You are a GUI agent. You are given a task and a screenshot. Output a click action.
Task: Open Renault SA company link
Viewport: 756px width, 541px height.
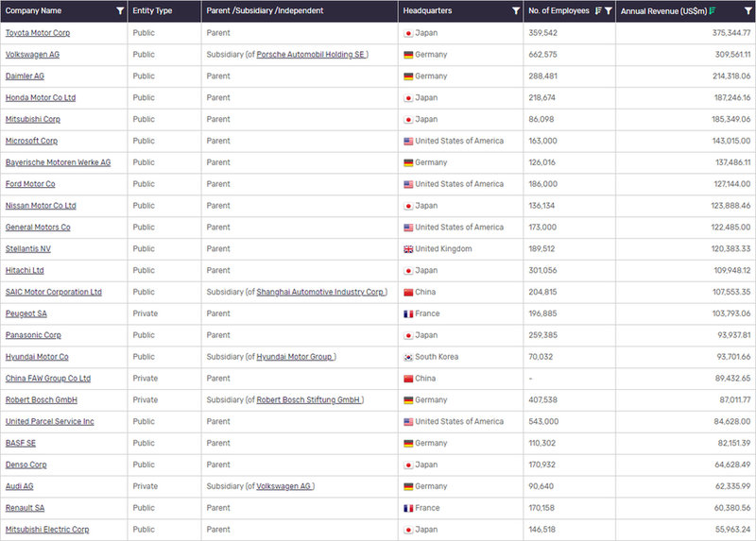[25, 508]
